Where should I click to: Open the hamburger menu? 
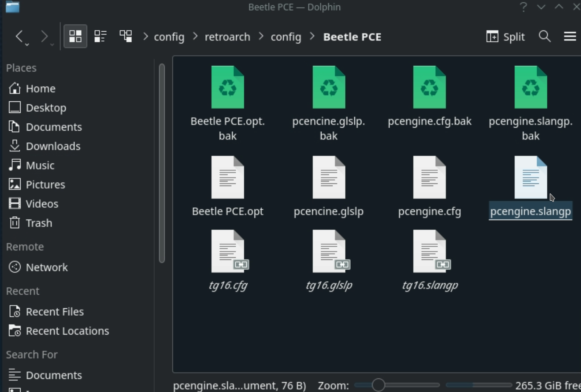click(x=570, y=36)
